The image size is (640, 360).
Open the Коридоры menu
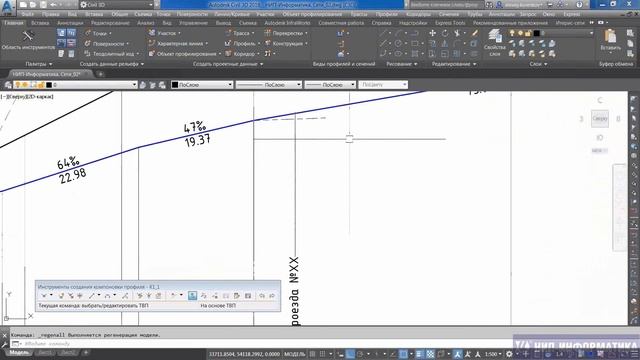pos(418,14)
